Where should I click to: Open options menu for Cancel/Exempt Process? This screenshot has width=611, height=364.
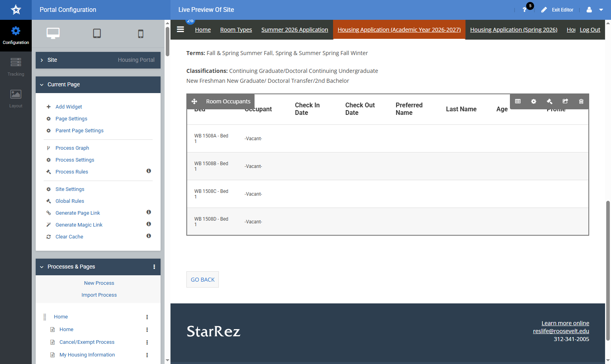pyautogui.click(x=147, y=342)
